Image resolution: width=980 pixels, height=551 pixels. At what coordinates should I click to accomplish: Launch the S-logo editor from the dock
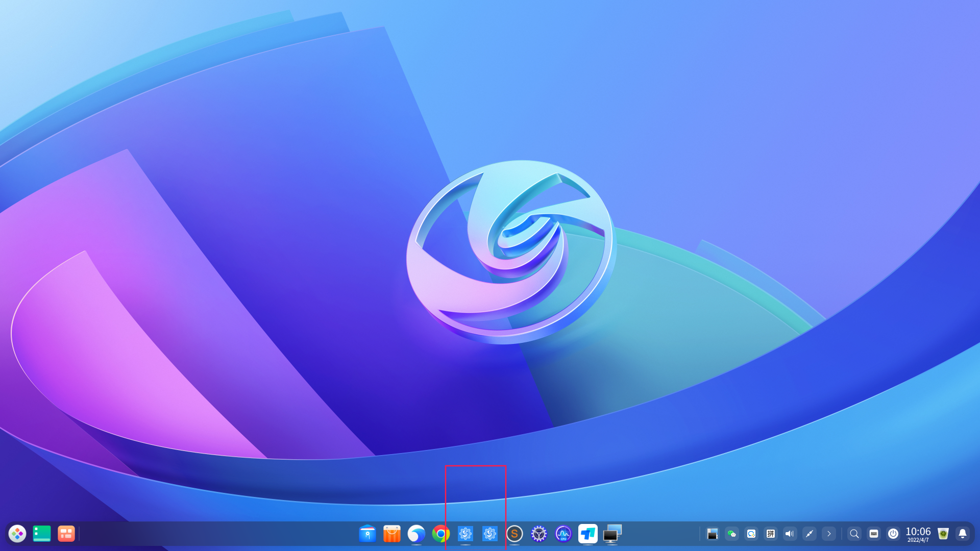pos(514,534)
